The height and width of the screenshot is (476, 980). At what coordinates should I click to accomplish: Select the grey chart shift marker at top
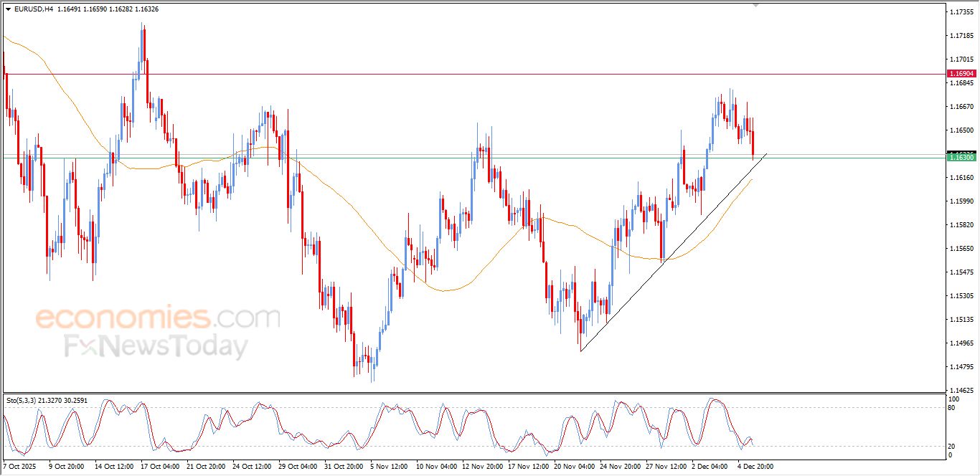tap(754, 6)
